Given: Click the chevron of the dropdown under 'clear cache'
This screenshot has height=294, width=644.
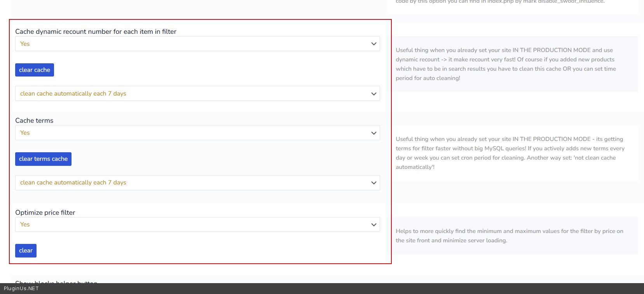Looking at the screenshot, I should click(373, 94).
